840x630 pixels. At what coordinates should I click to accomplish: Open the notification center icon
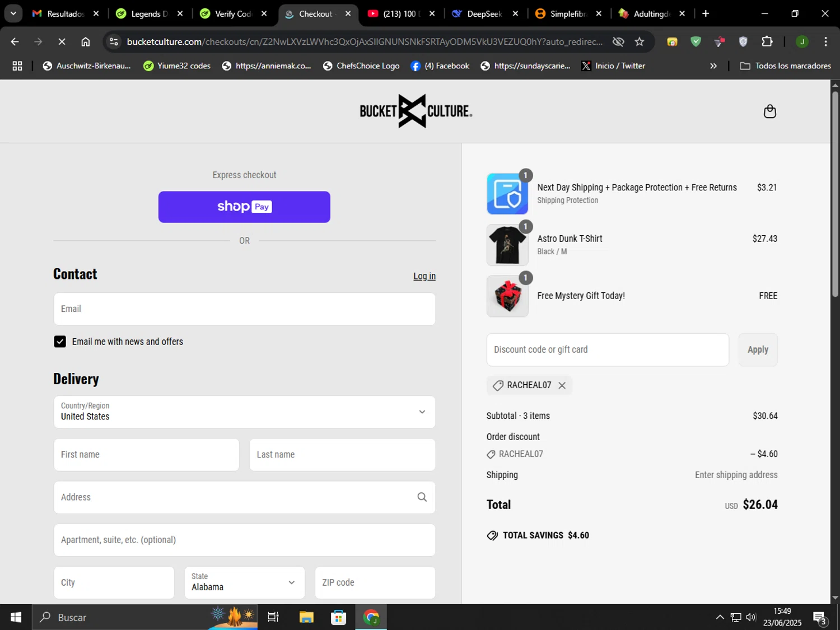click(x=820, y=618)
